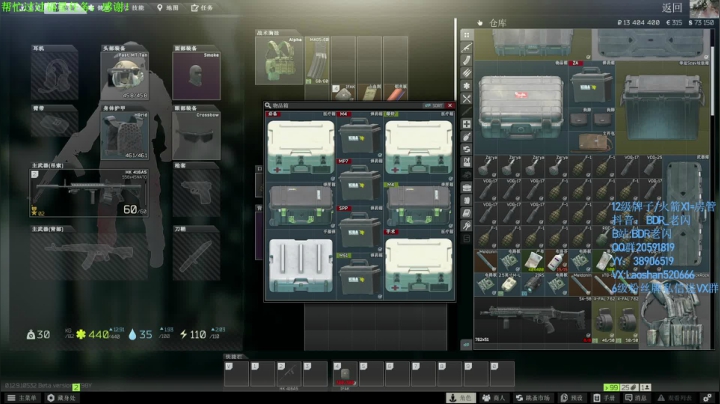Click empty quick bar slot V
This screenshot has height=404, width=720.
tap(236, 373)
